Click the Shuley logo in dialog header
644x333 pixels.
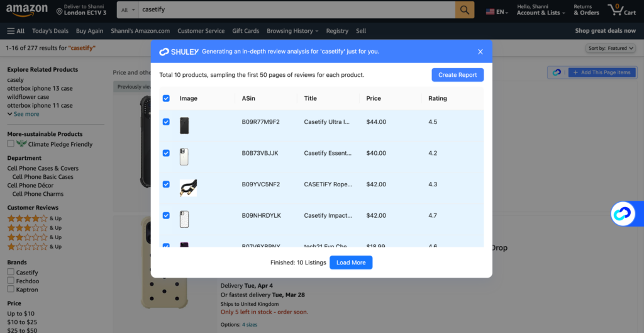coord(178,52)
